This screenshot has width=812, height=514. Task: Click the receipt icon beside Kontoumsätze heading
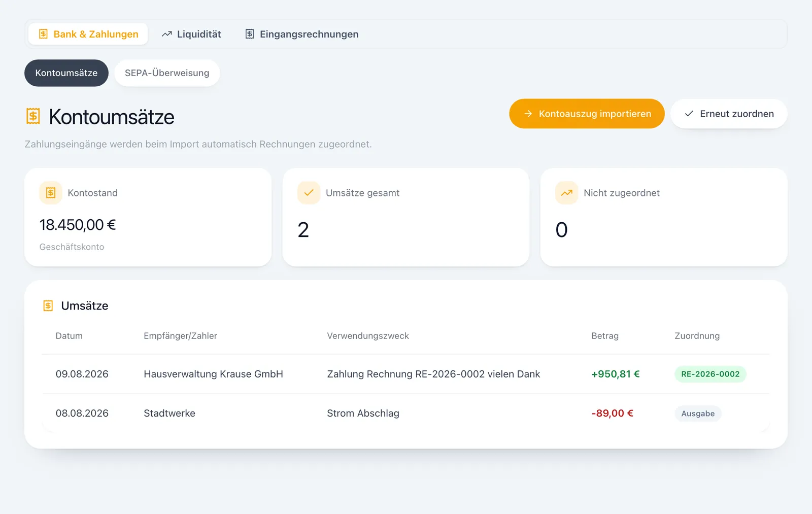[x=33, y=117]
